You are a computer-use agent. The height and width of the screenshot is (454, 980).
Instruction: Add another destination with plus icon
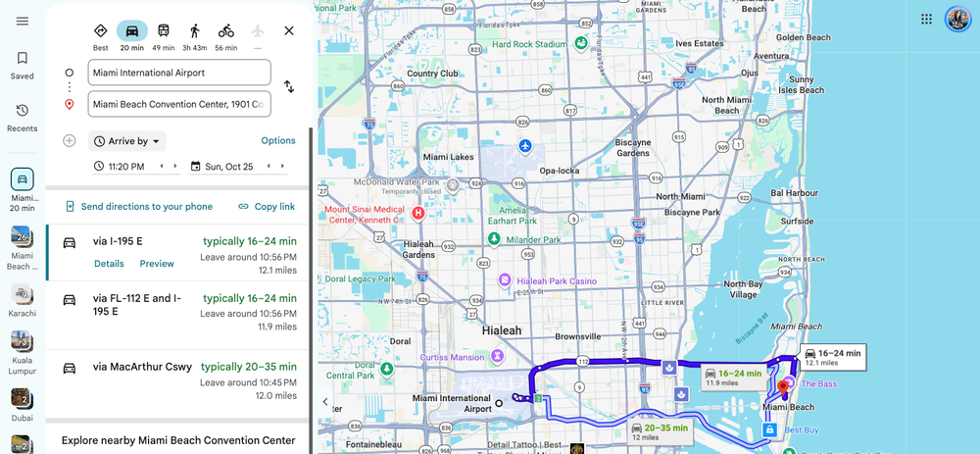point(70,141)
